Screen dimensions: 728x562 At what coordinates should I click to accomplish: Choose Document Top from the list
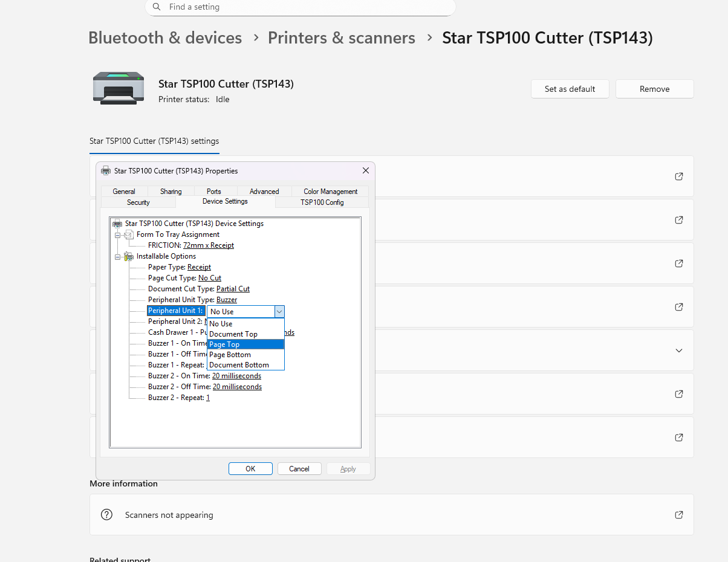pyautogui.click(x=245, y=334)
